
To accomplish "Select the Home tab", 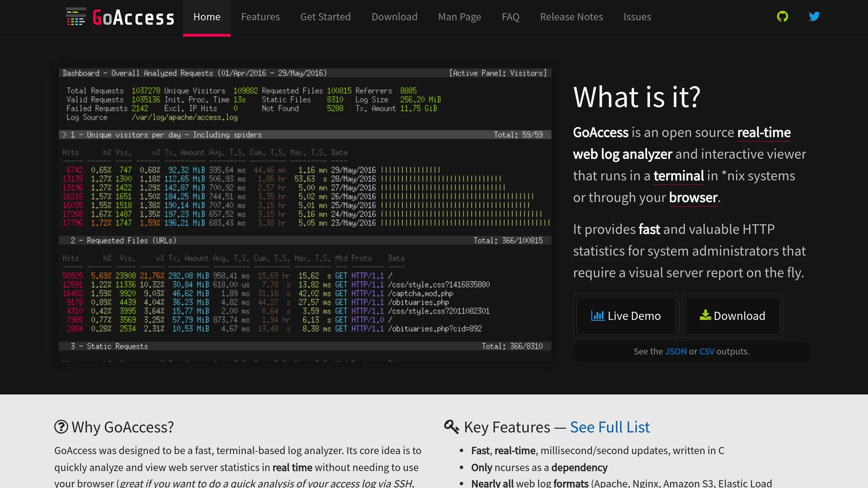I will click(207, 17).
